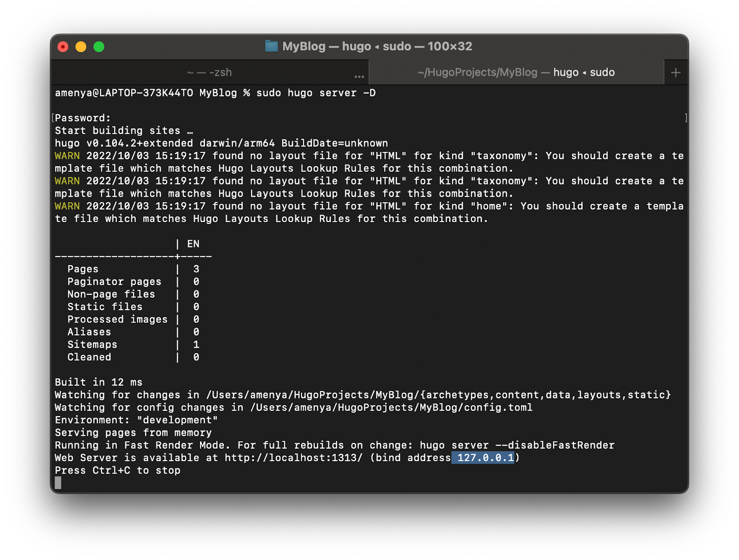Click the Pages count value 3
Screen dimensions: 739x560
click(x=196, y=269)
